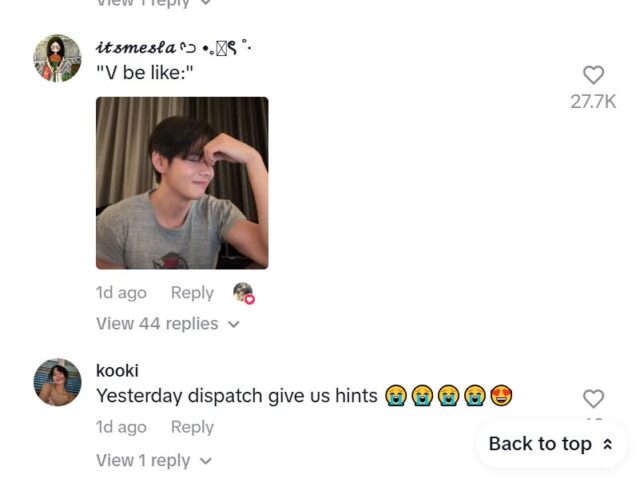
Task: Click the double-chevron icon in Back to top
Action: (x=607, y=444)
